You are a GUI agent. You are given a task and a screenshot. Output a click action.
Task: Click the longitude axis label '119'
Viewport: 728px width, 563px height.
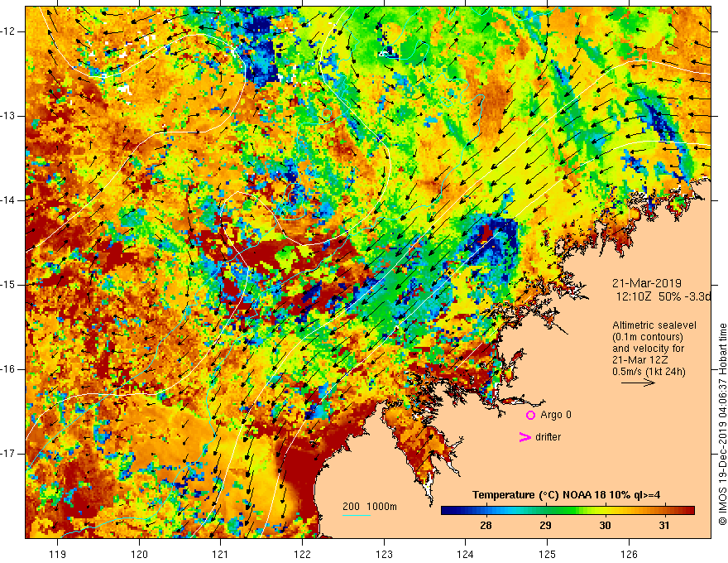(x=58, y=554)
